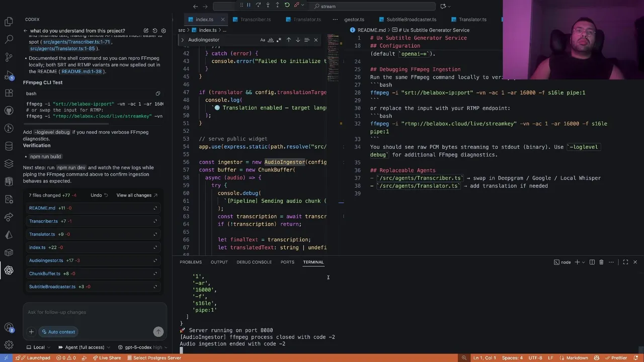Click Prettier in status bar

615,358
